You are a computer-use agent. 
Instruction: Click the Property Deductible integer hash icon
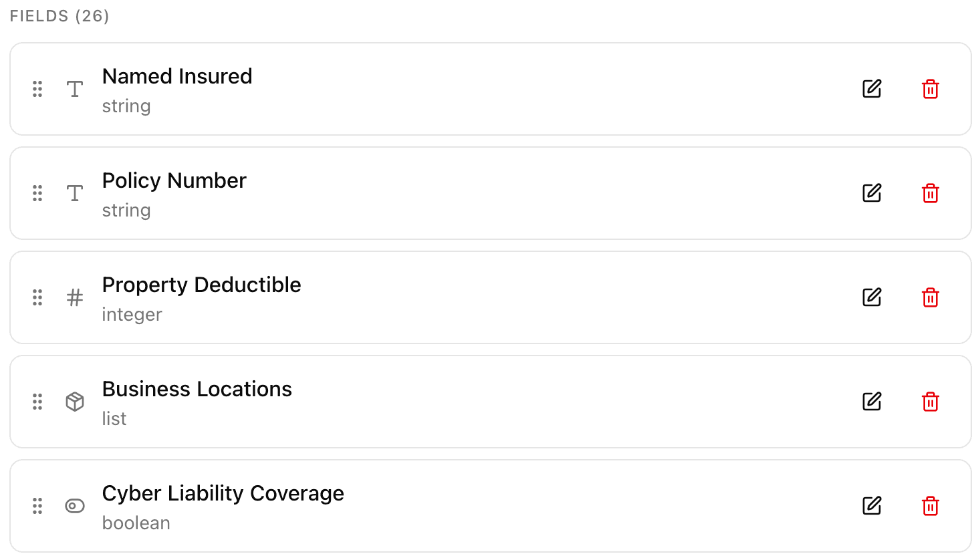(x=75, y=297)
